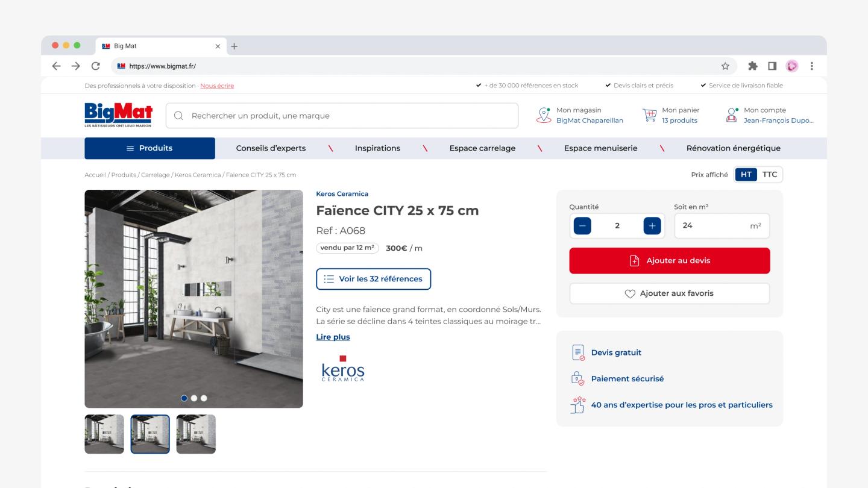Click Voir les 32 références button
Viewport: 868px width, 488px height.
[x=374, y=279]
